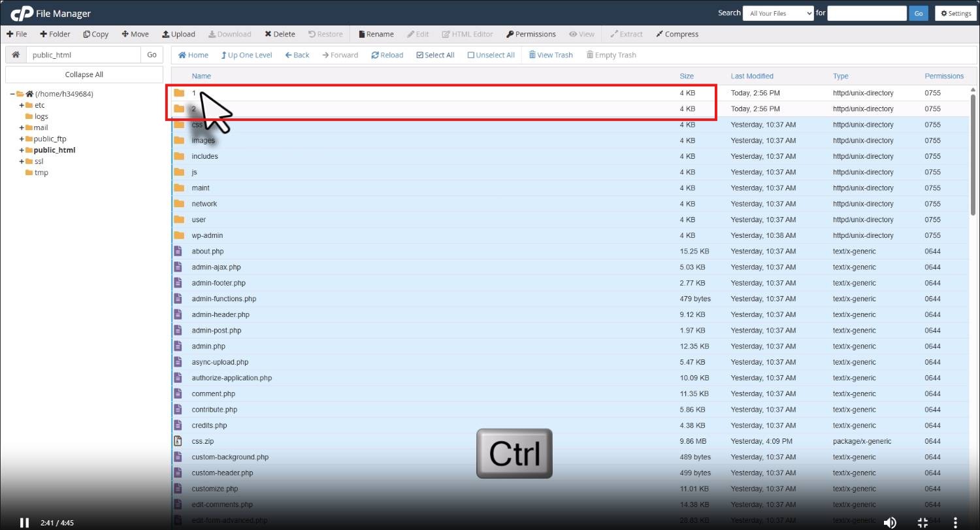Image resolution: width=980 pixels, height=530 pixels.
Task: Open Permissions for selected items
Action: coord(531,34)
